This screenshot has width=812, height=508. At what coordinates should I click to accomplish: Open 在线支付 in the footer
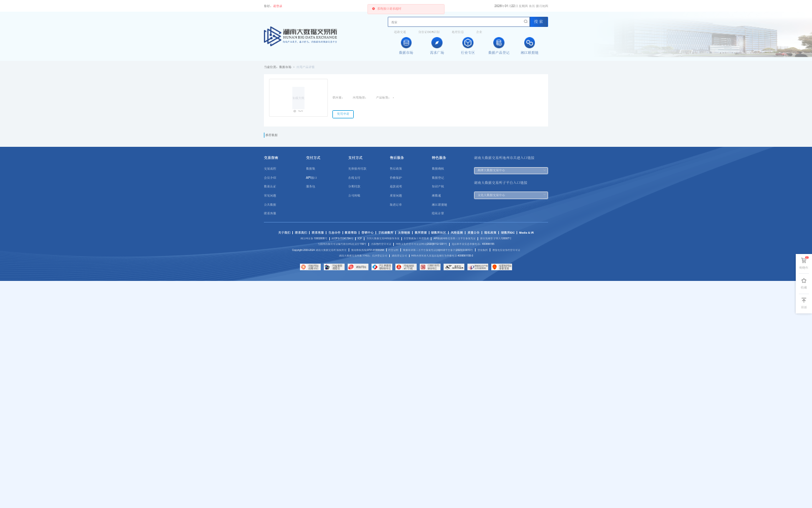point(354,178)
